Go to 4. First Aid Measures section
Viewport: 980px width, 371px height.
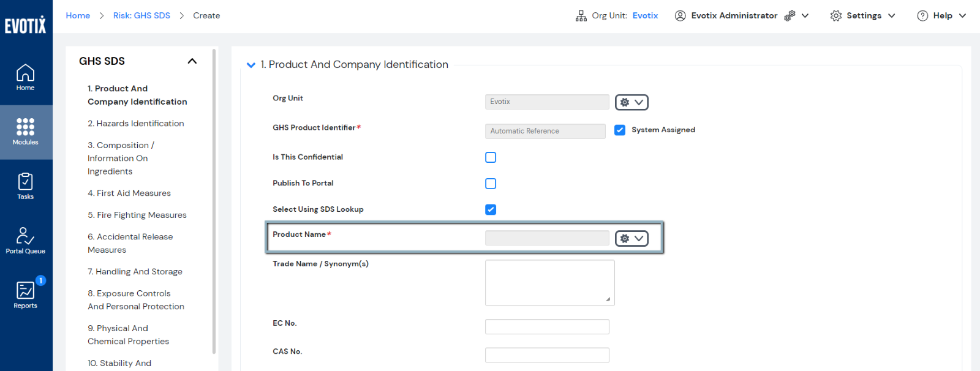click(x=129, y=193)
